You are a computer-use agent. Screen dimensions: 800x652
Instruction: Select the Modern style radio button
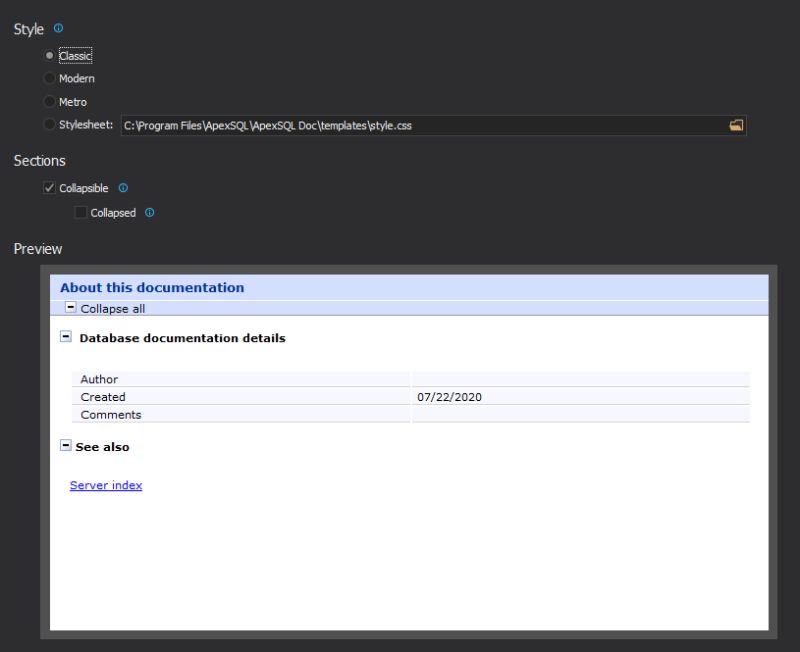pos(47,78)
